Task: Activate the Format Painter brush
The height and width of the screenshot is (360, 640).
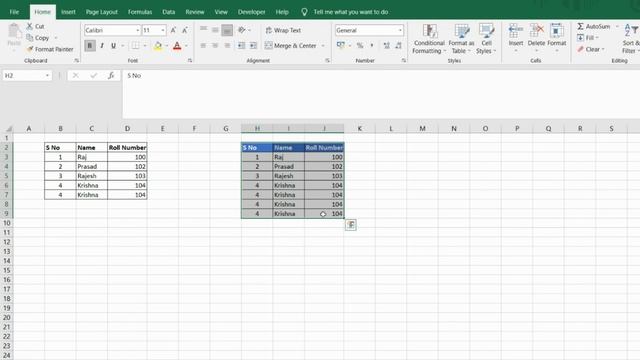Action: [x=30, y=49]
